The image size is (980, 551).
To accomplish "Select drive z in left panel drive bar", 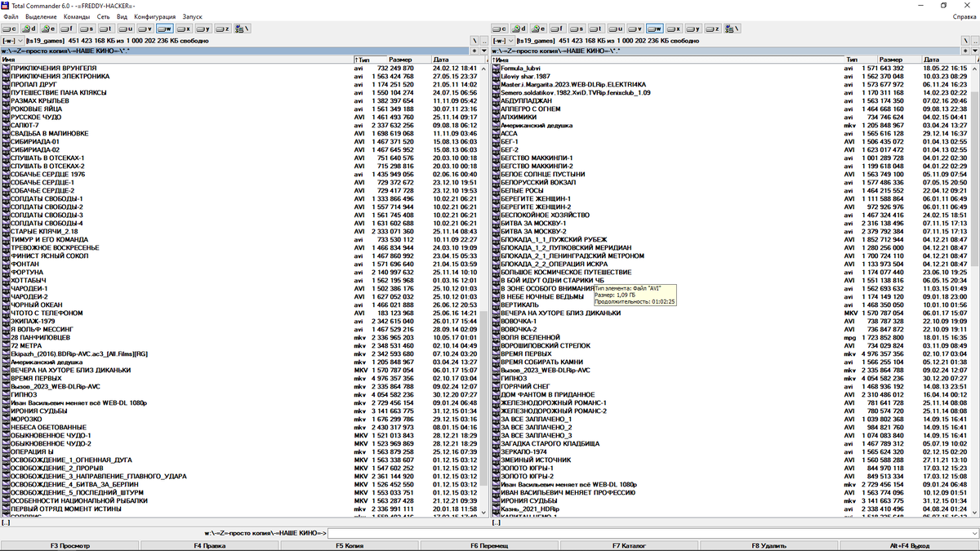I will click(222, 29).
